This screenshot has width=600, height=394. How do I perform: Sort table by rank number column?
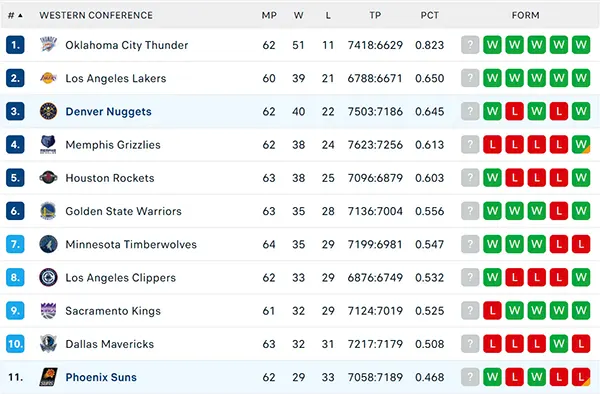pyautogui.click(x=15, y=15)
